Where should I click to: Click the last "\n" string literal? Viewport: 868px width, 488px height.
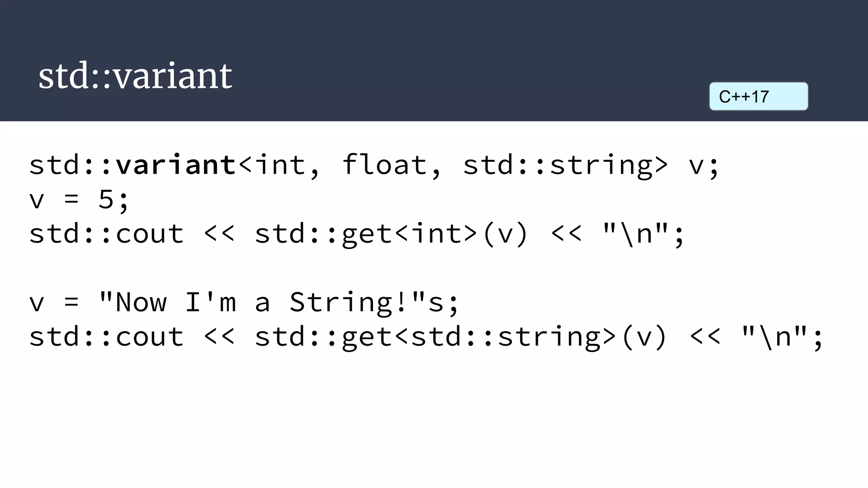point(774,336)
